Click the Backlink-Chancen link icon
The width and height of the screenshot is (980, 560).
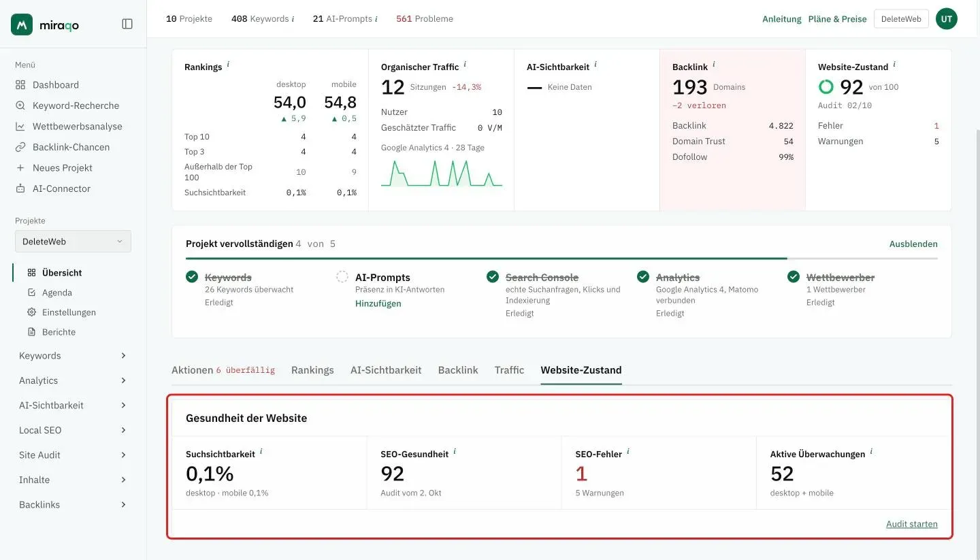[20, 147]
